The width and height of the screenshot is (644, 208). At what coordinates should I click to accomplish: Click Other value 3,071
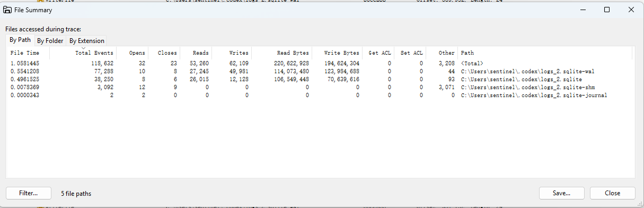(446, 87)
